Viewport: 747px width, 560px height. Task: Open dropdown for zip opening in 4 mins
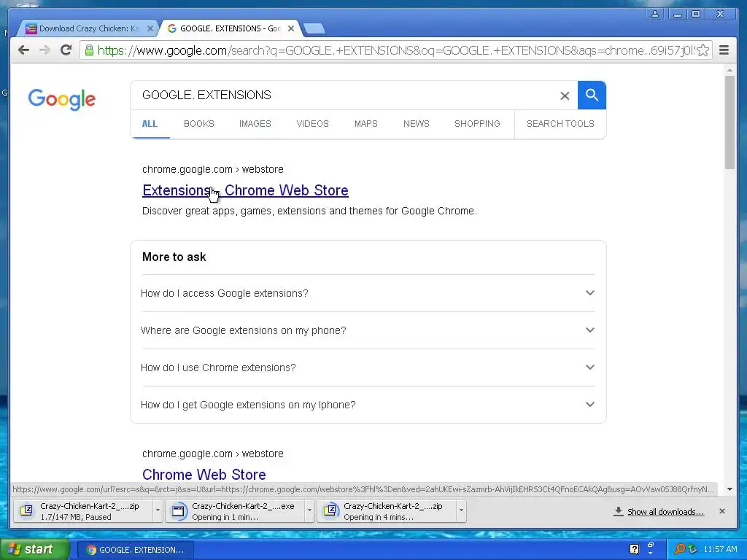pyautogui.click(x=461, y=511)
